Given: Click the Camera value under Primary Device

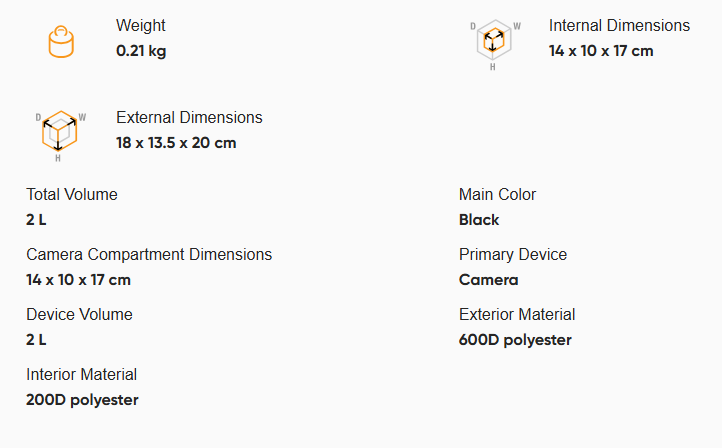Looking at the screenshot, I should tap(488, 280).
